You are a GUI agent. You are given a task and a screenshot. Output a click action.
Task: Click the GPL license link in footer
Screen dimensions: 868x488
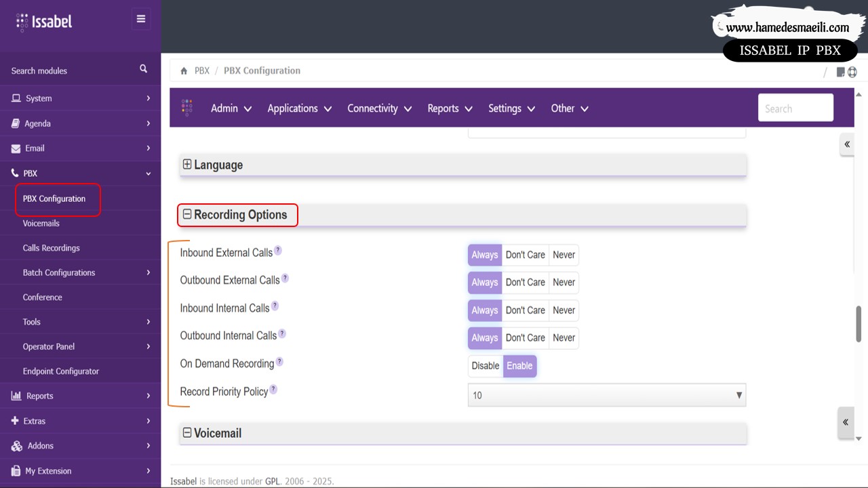tap(273, 481)
